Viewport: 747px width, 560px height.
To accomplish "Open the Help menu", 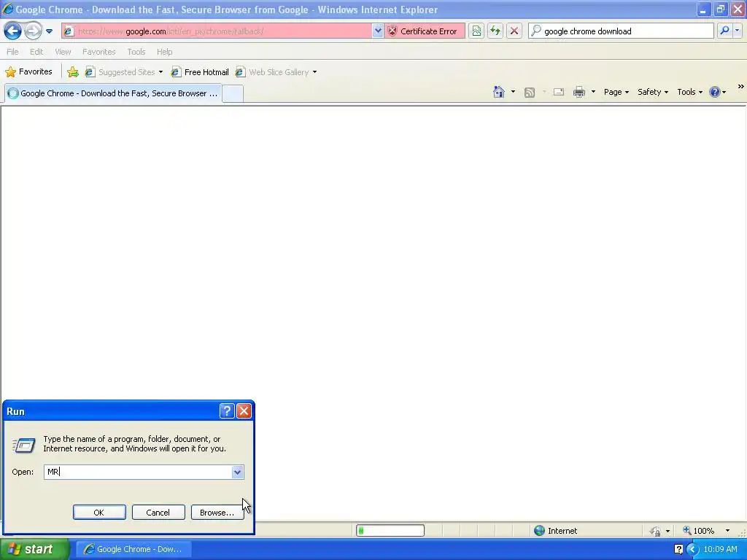I will pyautogui.click(x=164, y=52).
